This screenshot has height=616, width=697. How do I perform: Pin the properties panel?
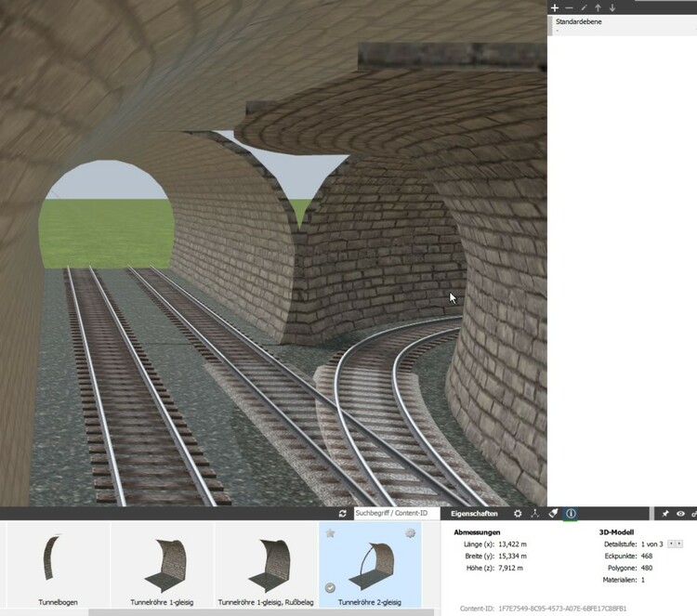point(665,513)
